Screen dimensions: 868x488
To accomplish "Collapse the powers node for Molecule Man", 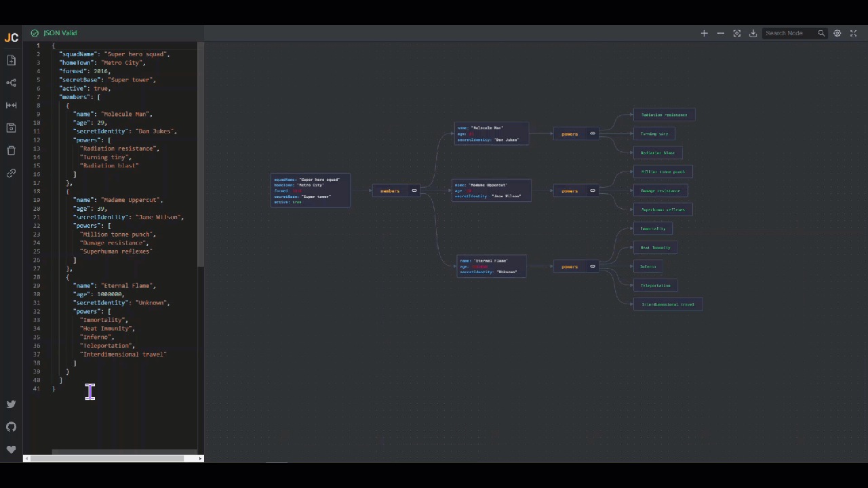I will 593,134.
